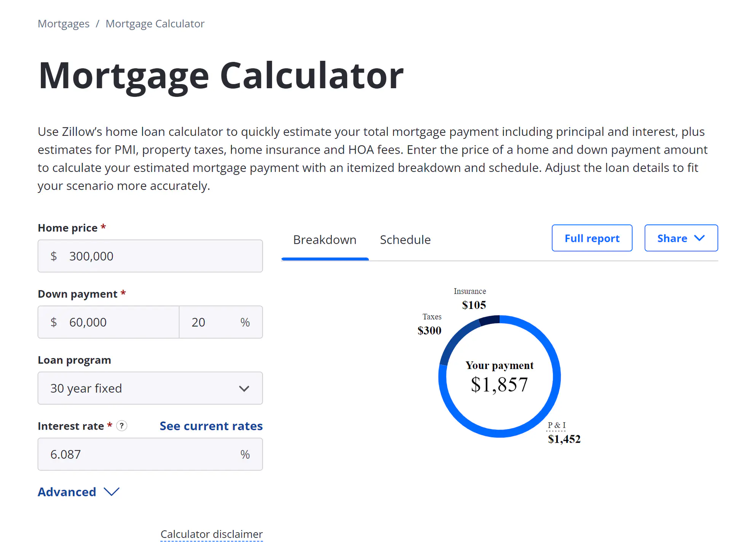The image size is (731, 560).
Task: Click the P & I label on chart
Action: click(x=557, y=425)
